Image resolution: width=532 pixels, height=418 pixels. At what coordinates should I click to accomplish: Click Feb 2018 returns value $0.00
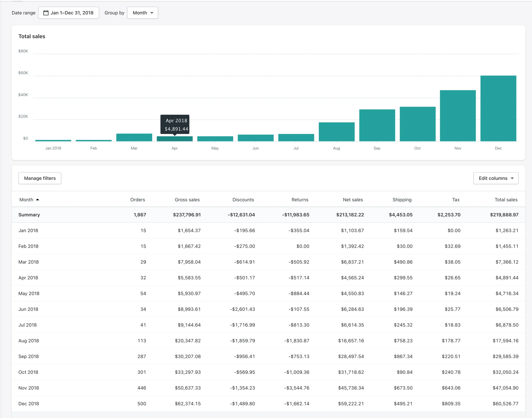[x=303, y=246]
